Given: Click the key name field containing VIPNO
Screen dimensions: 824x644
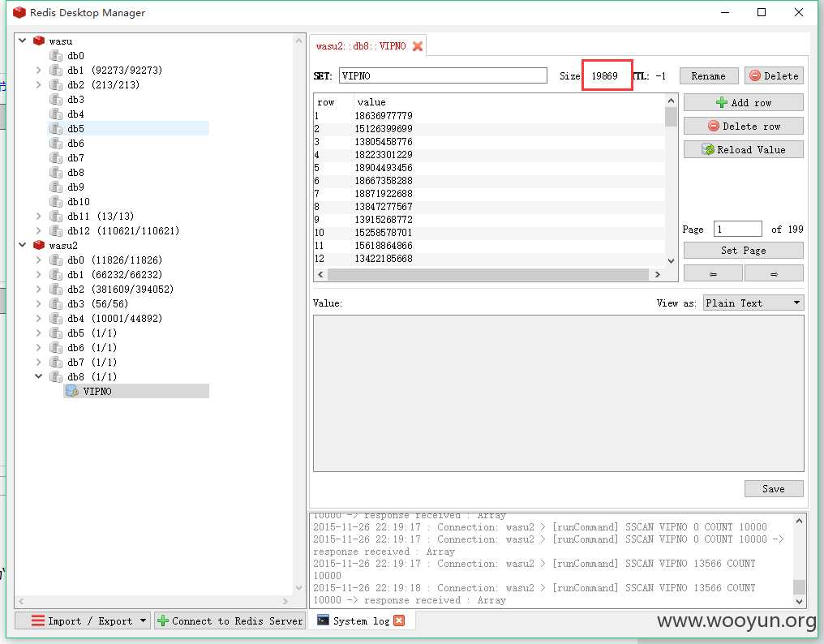Looking at the screenshot, I should (x=443, y=75).
